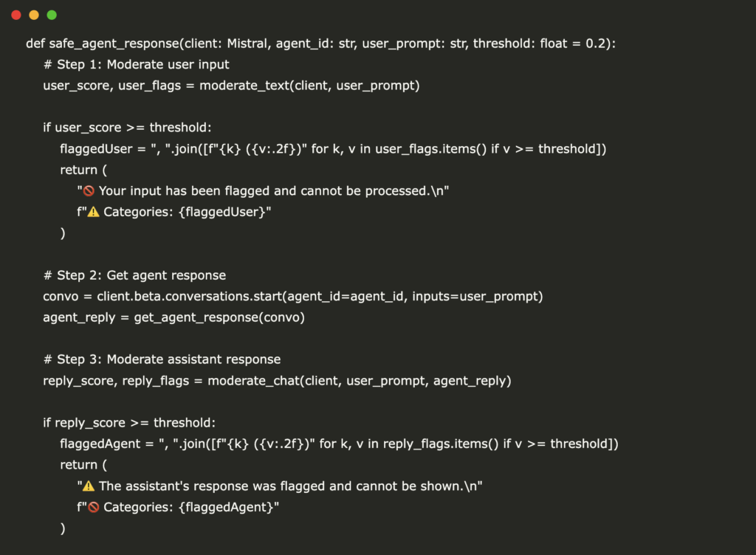Click the moderate_chat function call
The image size is (756, 555).
click(360, 381)
